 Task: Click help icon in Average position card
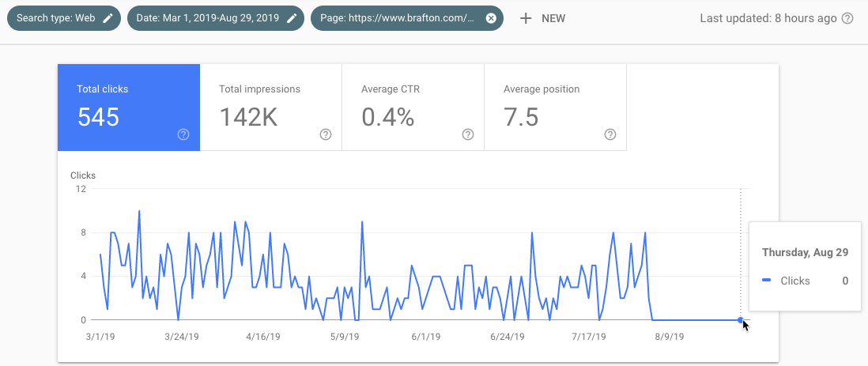pos(610,134)
